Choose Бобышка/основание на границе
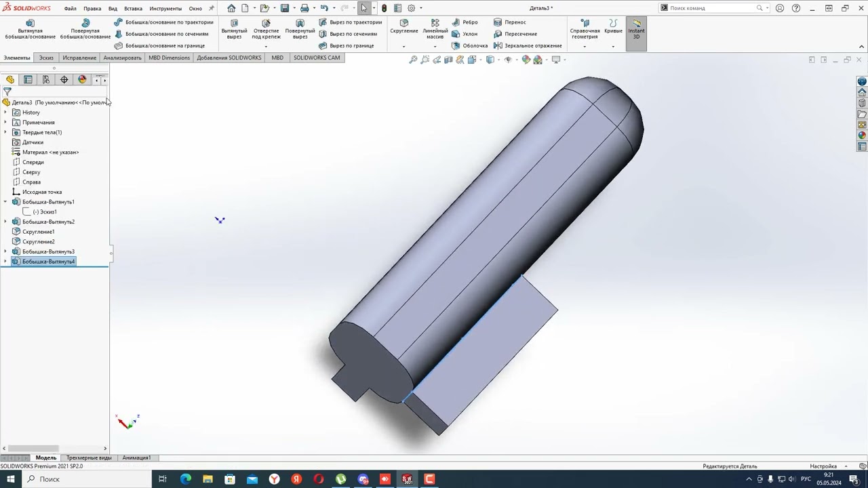Screen dimensions: 868x488 (159, 45)
